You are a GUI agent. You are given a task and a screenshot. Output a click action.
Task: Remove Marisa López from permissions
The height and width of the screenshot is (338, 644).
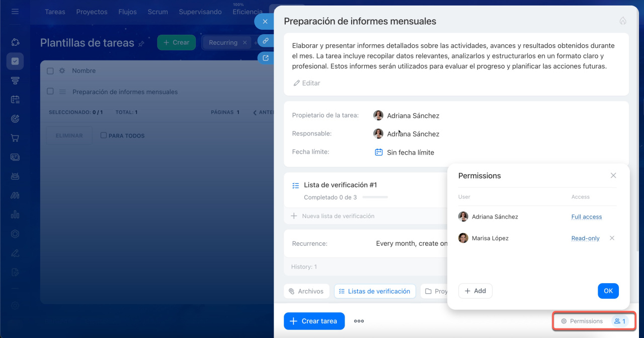(x=612, y=238)
